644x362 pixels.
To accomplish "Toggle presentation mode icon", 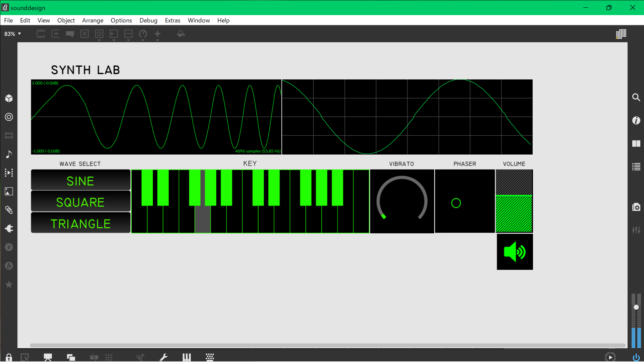I will pos(48,357).
